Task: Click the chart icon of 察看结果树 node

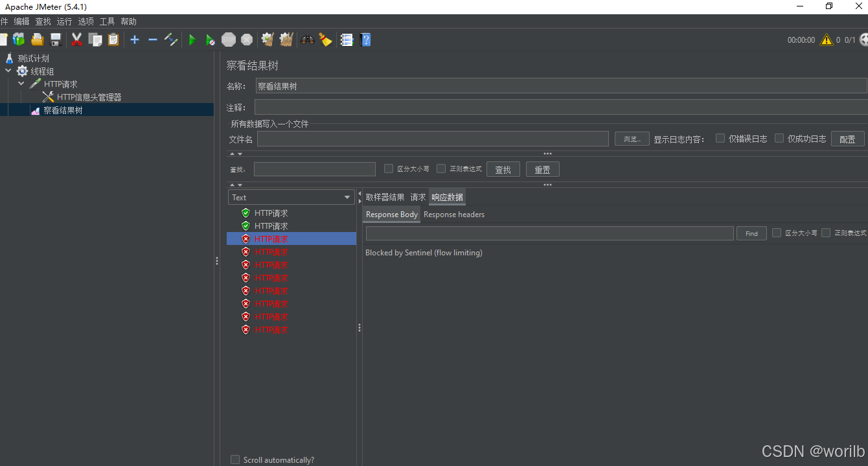Action: [x=36, y=111]
